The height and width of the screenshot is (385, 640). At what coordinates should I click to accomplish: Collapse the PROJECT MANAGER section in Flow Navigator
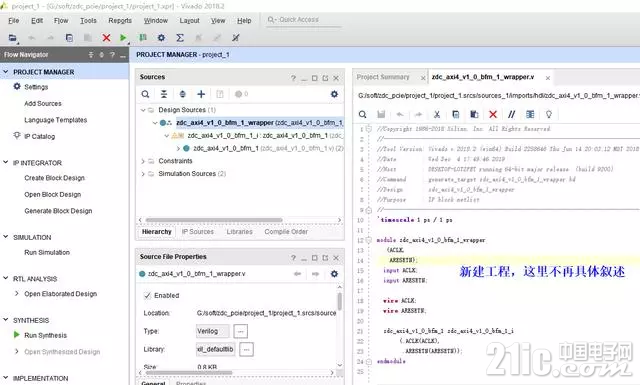pyautogui.click(x=6, y=71)
